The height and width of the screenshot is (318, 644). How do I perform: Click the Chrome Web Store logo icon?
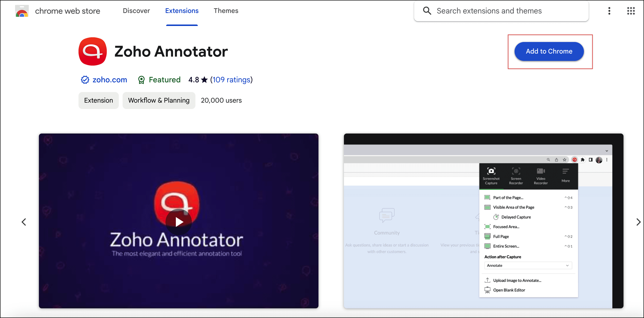(x=22, y=11)
